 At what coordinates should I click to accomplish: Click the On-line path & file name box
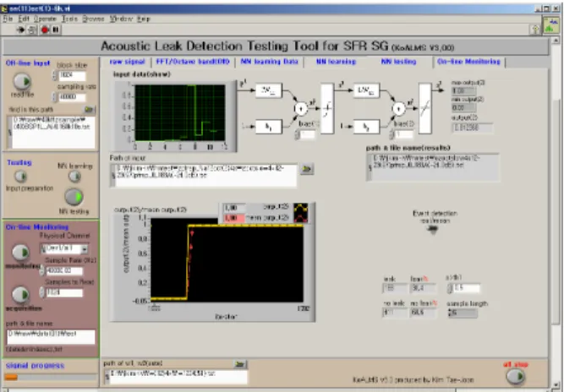(x=51, y=337)
